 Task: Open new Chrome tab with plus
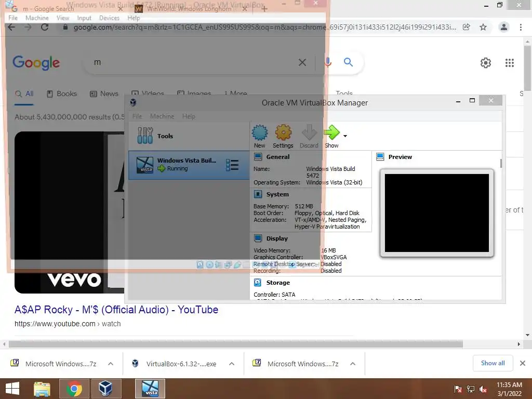coord(264,9)
